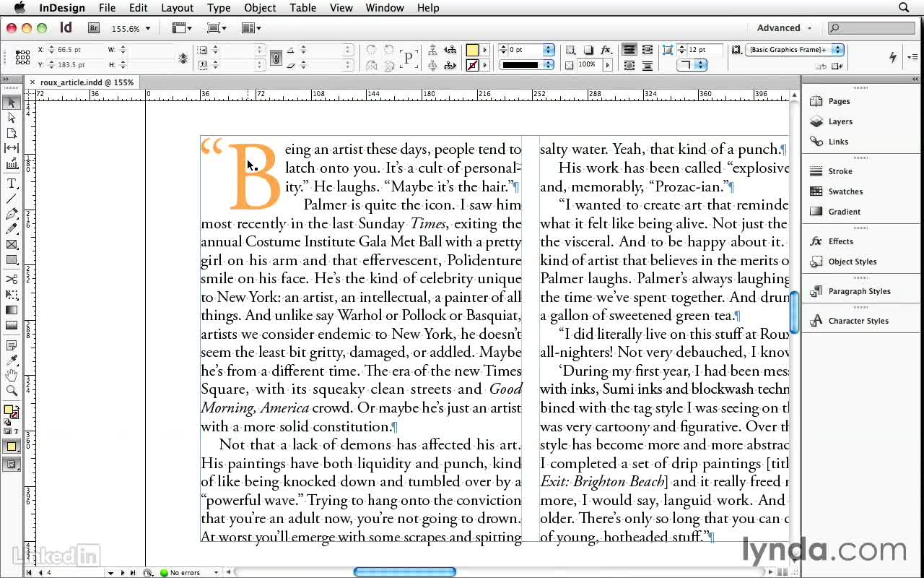This screenshot has height=578, width=924.
Task: Select the Note tool
Action: click(x=12, y=345)
